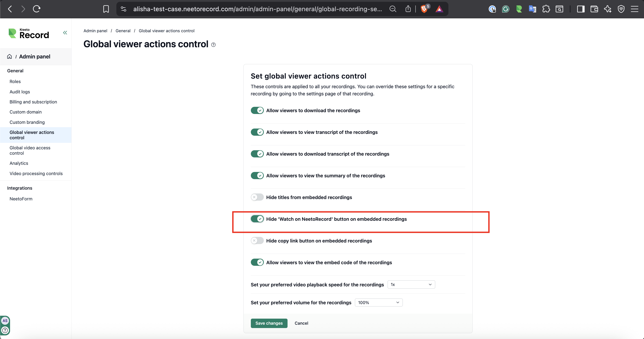644x339 pixels.
Task: Go to Audit logs in sidebar
Action: point(20,92)
